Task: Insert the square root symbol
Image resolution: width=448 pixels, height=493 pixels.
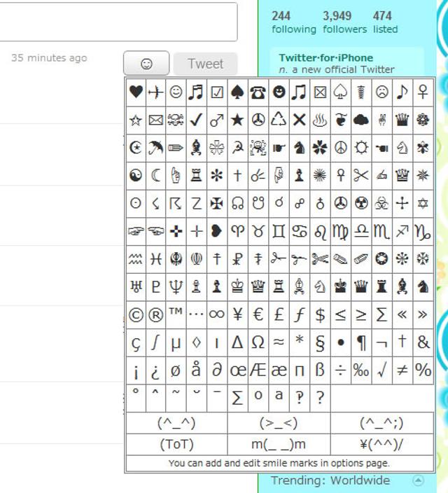Action: point(381,370)
